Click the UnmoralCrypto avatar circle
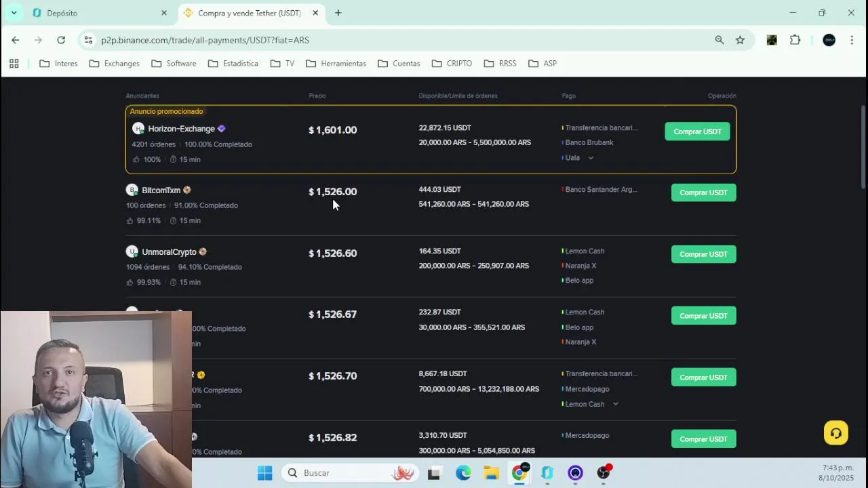Viewport: 868px width, 488px height. click(x=132, y=252)
